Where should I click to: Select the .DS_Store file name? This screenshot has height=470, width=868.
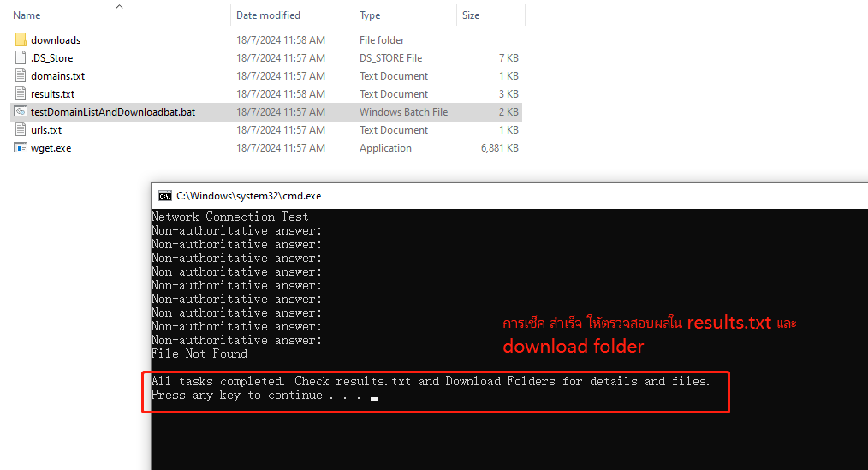[x=51, y=57]
